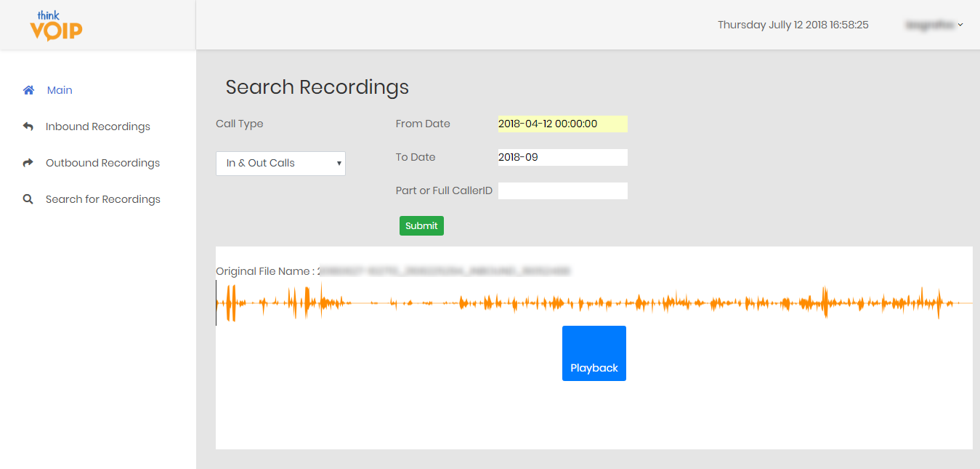Click the From Date label
This screenshot has height=469, width=980.
tap(423, 124)
